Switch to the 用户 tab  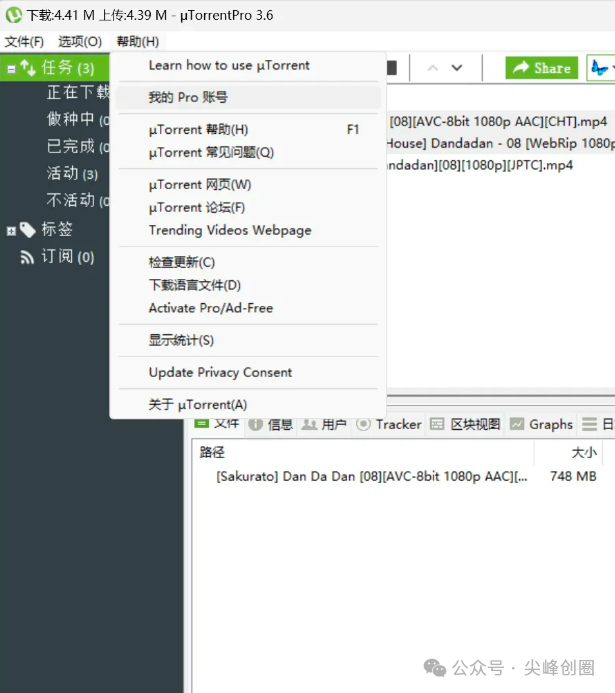(323, 425)
